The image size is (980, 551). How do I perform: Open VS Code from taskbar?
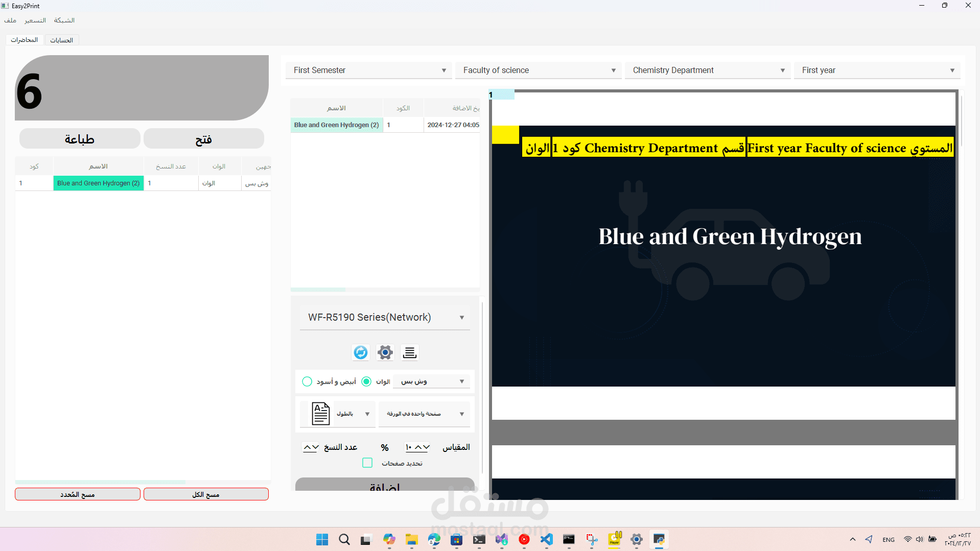(547, 539)
